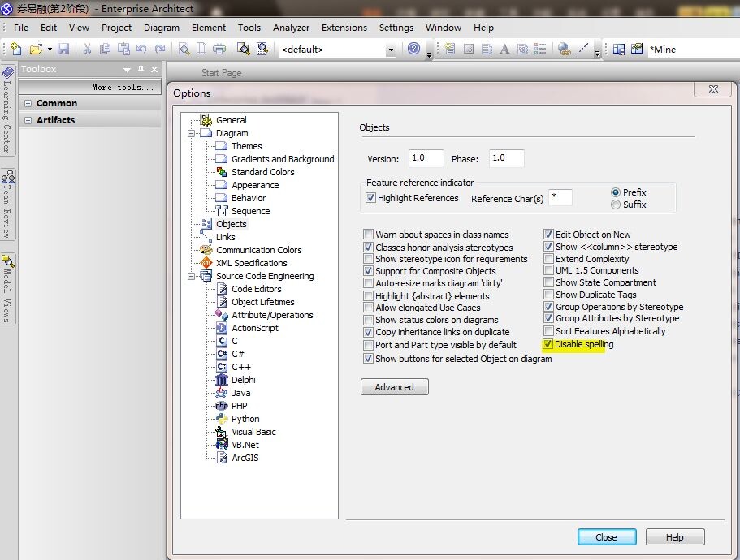Viewport: 740px width, 560px height.
Task: Click the Redo toolbar icon
Action: [160, 49]
